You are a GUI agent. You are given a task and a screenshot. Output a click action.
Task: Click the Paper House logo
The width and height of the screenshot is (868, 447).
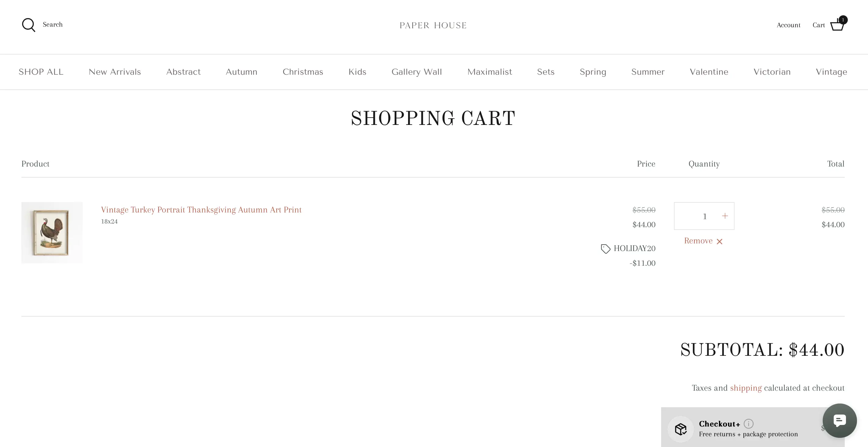433,25
